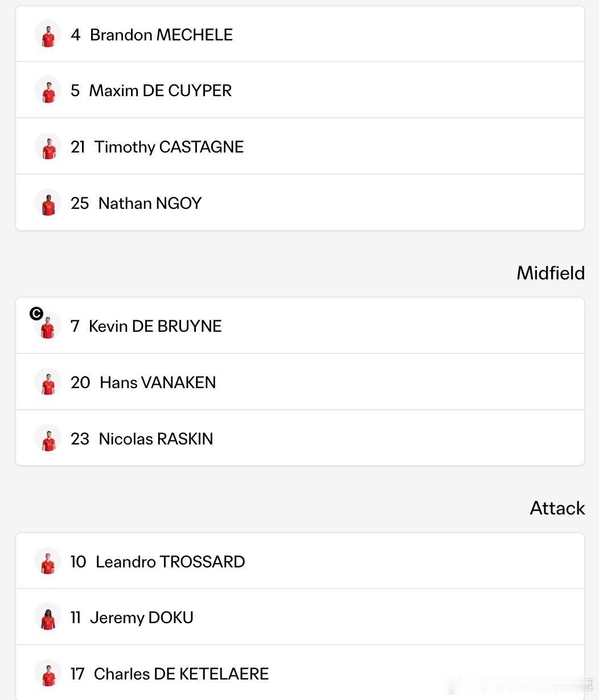Select Timothy CASTAGNE name text
The image size is (599, 700).
coord(169,147)
